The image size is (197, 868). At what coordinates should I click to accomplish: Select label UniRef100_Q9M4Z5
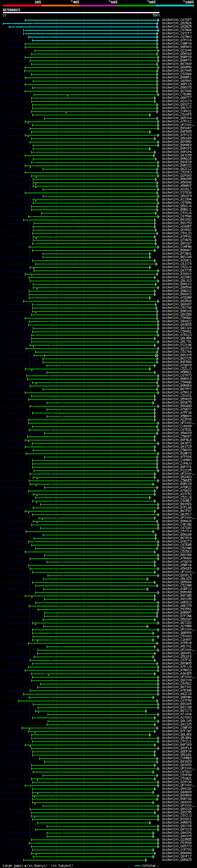coord(177,860)
